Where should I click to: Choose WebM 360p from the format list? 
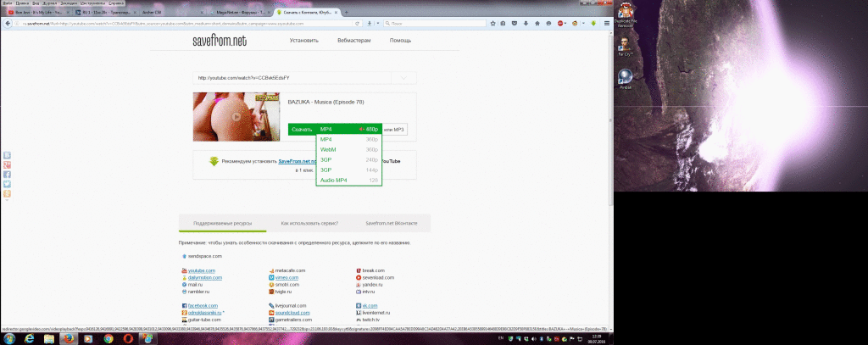(348, 149)
